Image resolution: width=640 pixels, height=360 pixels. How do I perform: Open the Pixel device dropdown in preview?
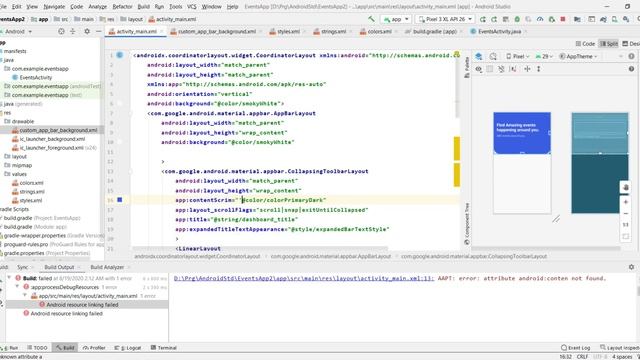coord(518,56)
